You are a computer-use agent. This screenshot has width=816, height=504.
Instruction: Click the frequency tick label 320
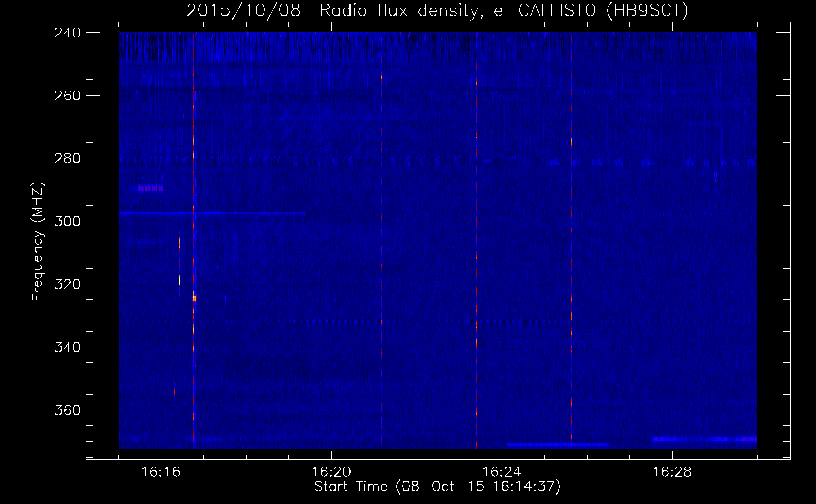(x=67, y=285)
